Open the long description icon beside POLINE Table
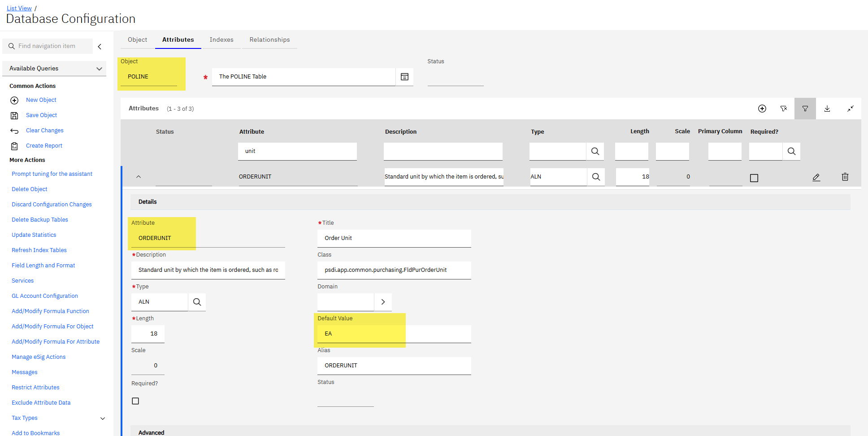868x436 pixels. pyautogui.click(x=404, y=77)
